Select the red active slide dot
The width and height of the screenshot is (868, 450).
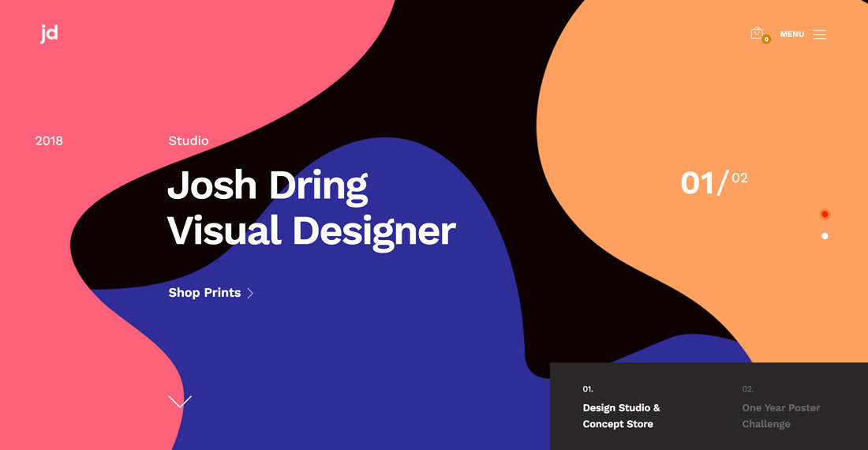pos(825,214)
